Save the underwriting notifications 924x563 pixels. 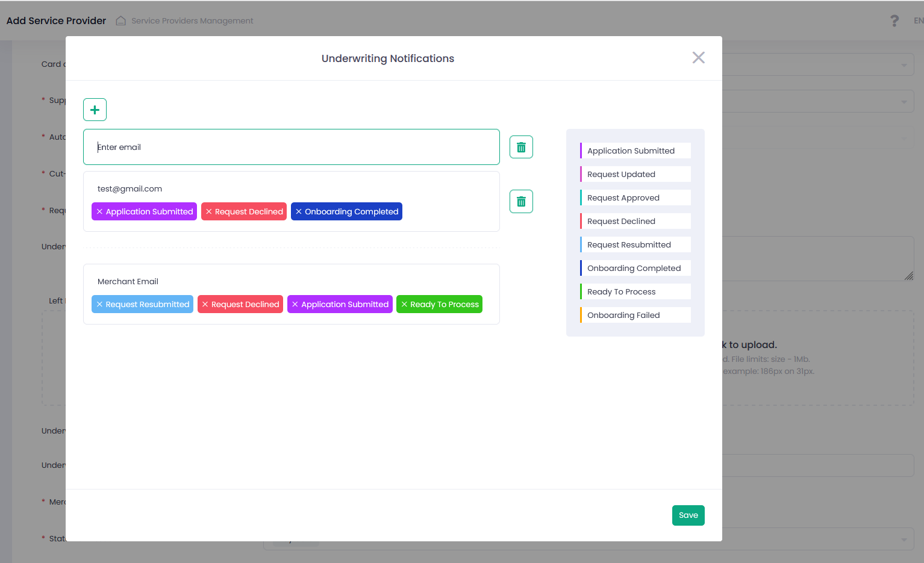click(x=688, y=515)
